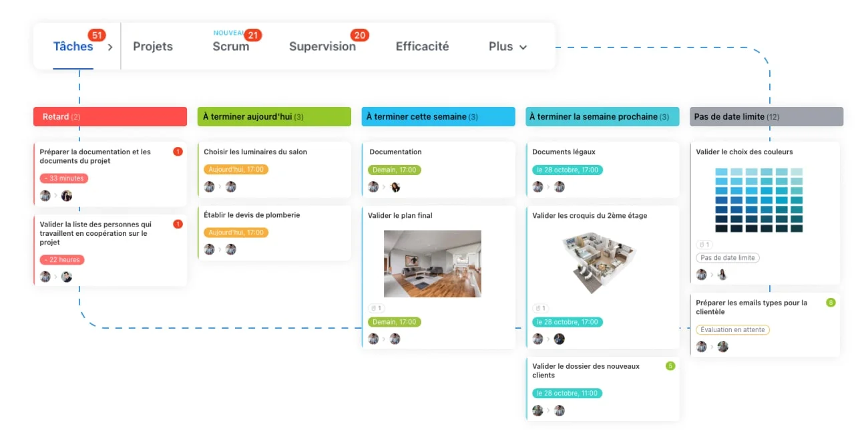The height and width of the screenshot is (441, 868).
Task: Click attachment icon on Valider les croquis card
Action: (540, 308)
